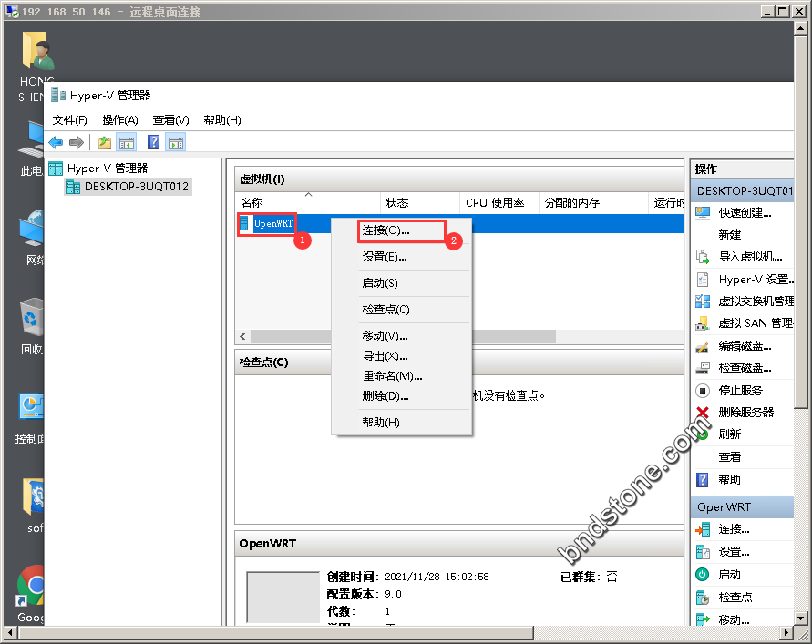Click the remote desktop scrollbar up arrow

tap(800, 28)
